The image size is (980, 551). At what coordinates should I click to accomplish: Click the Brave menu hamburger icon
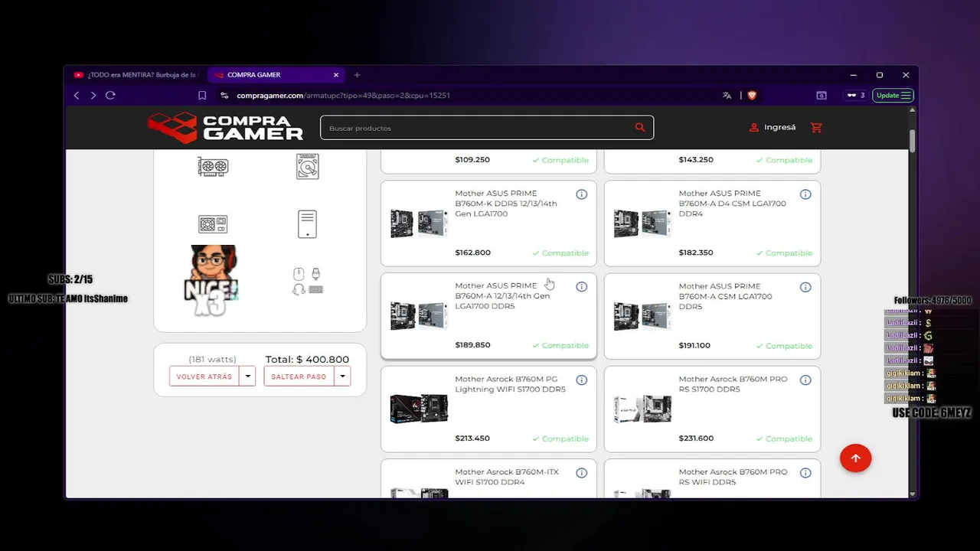tap(906, 96)
